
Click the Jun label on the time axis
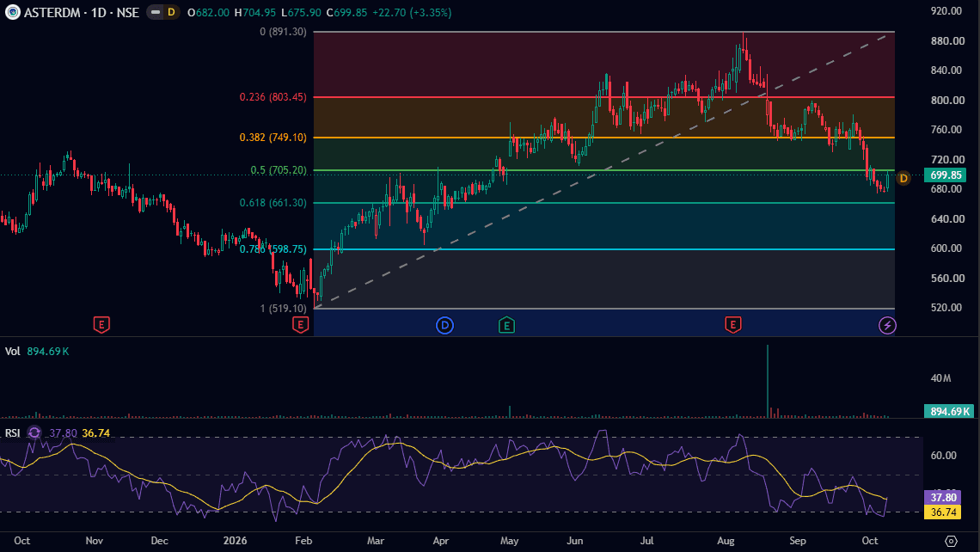pyautogui.click(x=575, y=541)
